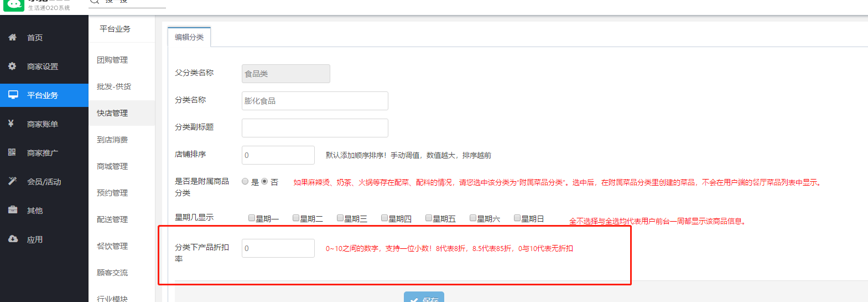
Task: Click the 父分类名称 field showing 食品类
Action: coord(286,74)
